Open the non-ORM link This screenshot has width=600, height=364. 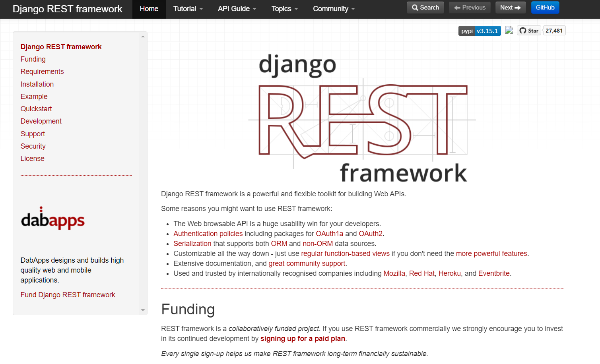(x=318, y=244)
